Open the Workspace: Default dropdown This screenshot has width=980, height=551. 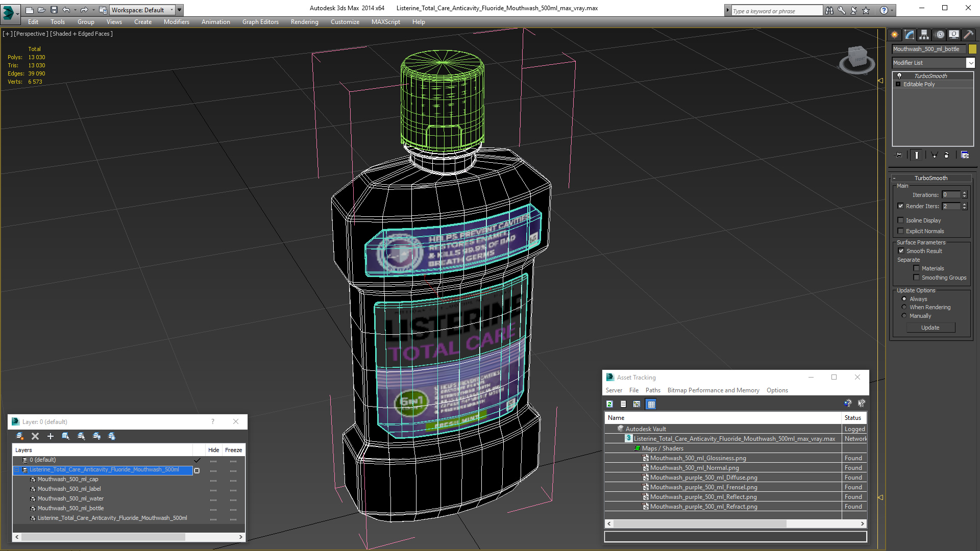[143, 10]
